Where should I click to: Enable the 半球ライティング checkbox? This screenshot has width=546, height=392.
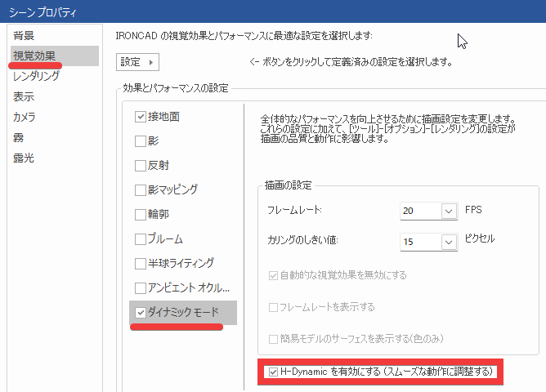140,264
